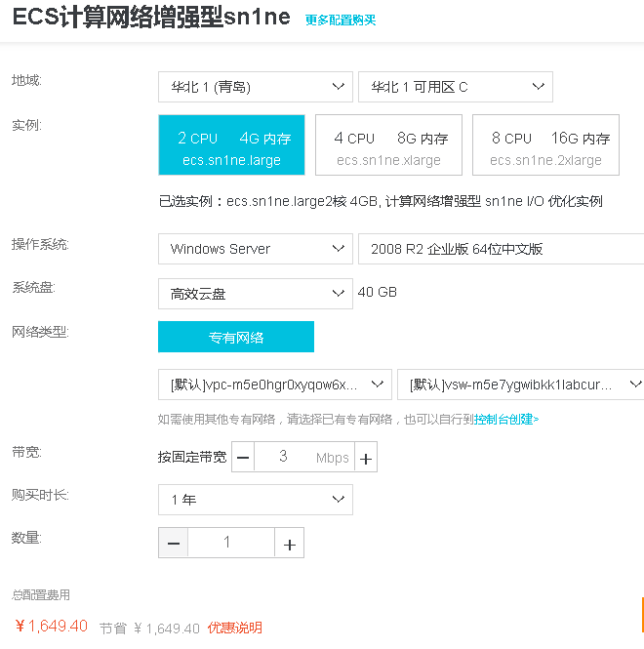Follow the 控制台创建> link
The height and width of the screenshot is (649, 644).
pos(506,420)
